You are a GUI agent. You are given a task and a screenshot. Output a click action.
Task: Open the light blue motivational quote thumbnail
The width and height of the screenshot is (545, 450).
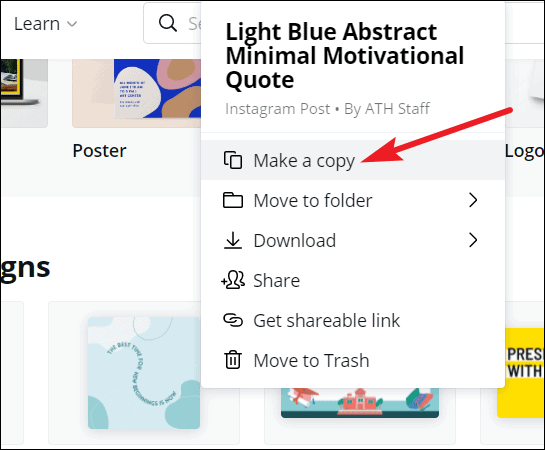[144, 373]
